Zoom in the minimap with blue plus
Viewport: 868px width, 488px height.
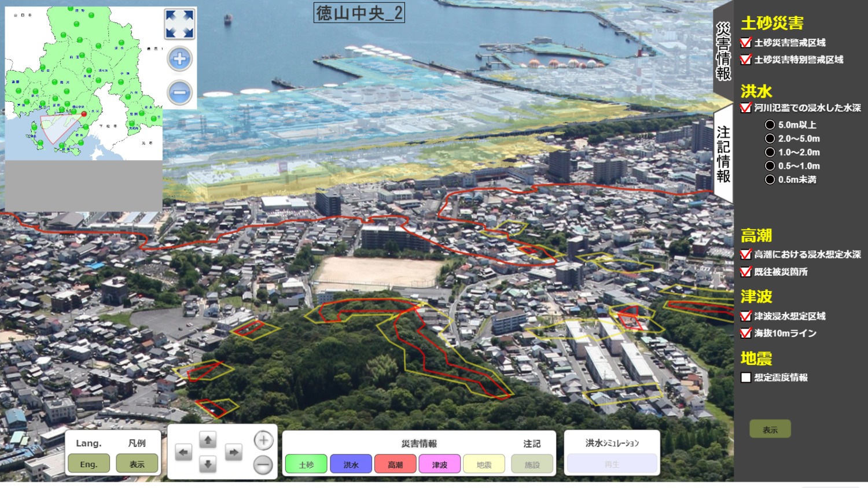179,59
